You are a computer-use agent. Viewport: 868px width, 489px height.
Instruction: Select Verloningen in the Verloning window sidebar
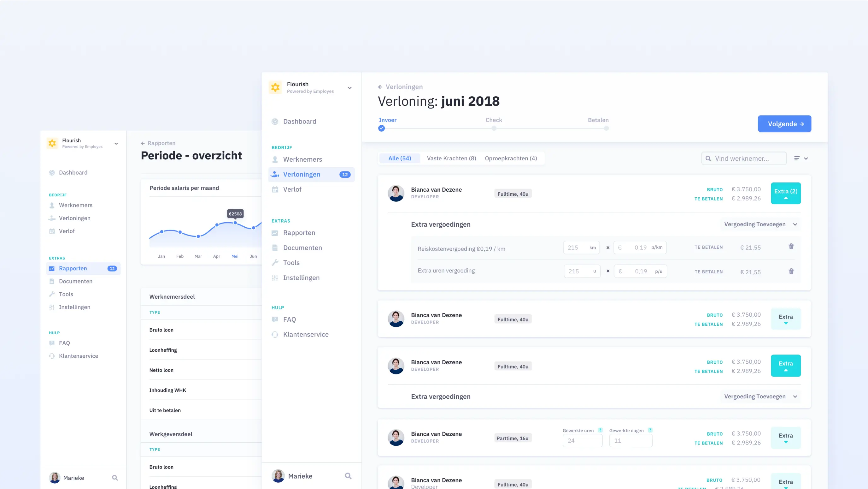pos(311,174)
